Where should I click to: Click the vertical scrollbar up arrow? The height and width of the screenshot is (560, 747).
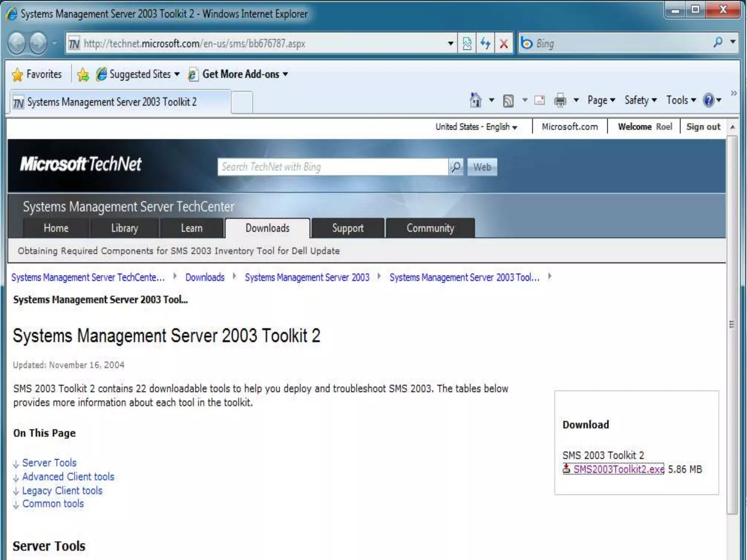point(732,127)
